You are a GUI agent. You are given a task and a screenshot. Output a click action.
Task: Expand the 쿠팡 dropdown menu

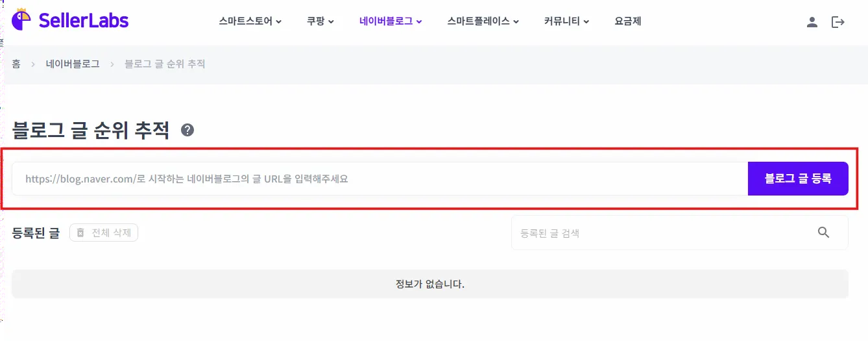pos(320,21)
